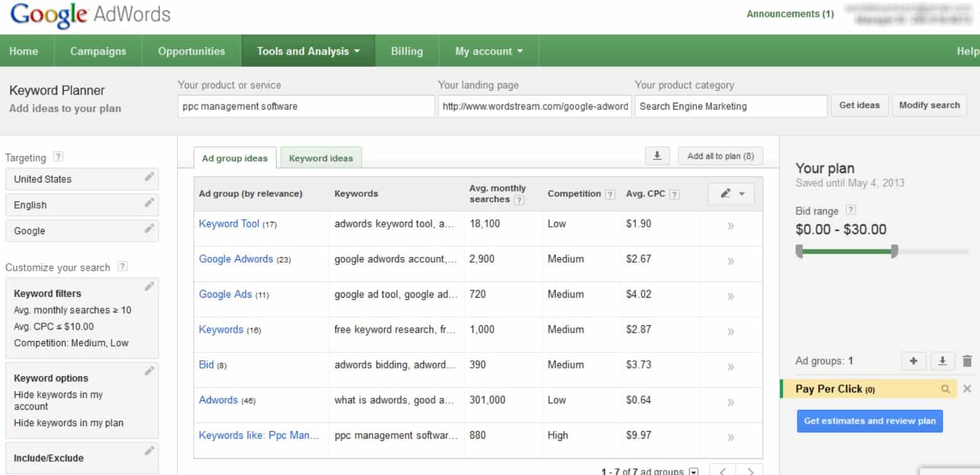Add new ad group plus icon
The height and width of the screenshot is (475, 980).
click(914, 361)
